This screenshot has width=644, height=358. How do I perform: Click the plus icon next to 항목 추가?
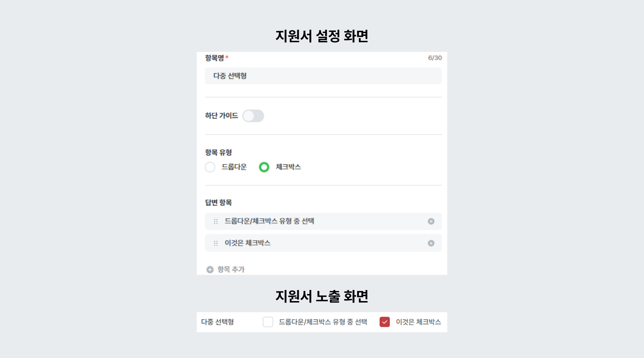(210, 269)
